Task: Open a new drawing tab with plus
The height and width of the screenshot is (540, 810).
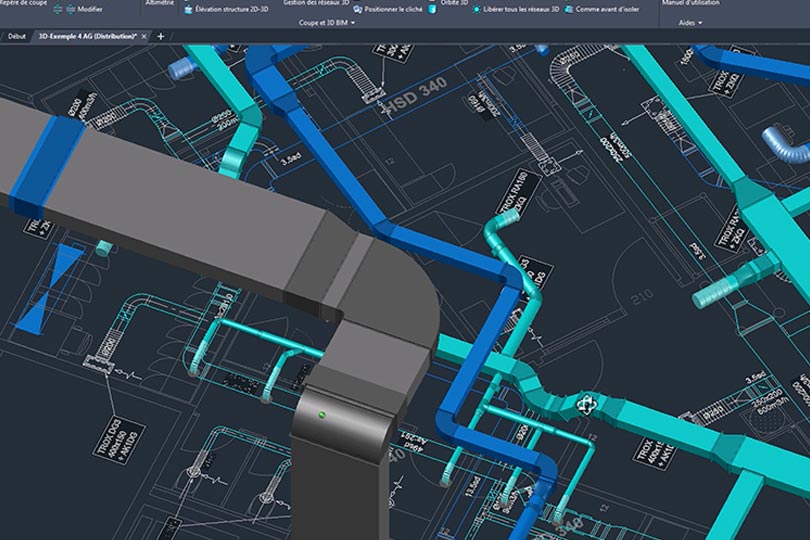Action: point(161,36)
